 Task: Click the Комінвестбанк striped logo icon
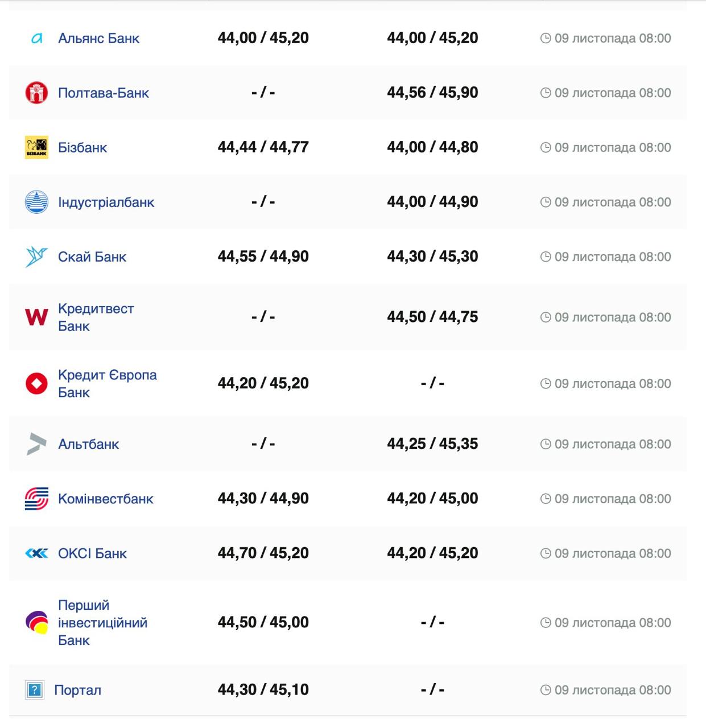point(36,499)
